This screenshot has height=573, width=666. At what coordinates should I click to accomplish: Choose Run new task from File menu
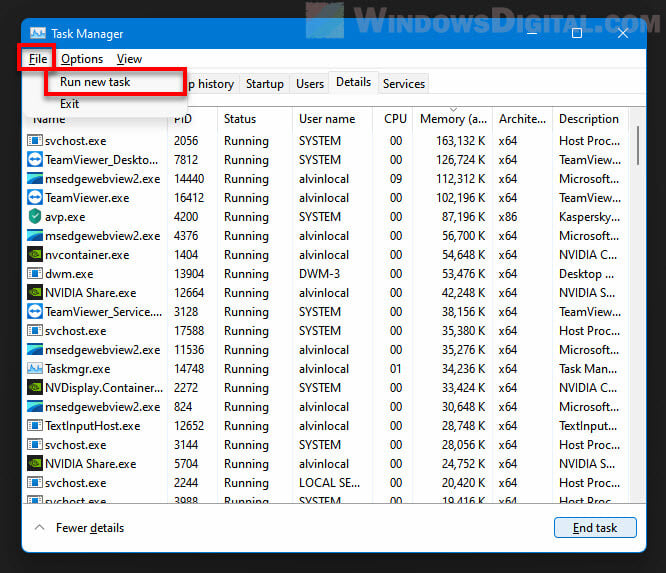point(95,82)
